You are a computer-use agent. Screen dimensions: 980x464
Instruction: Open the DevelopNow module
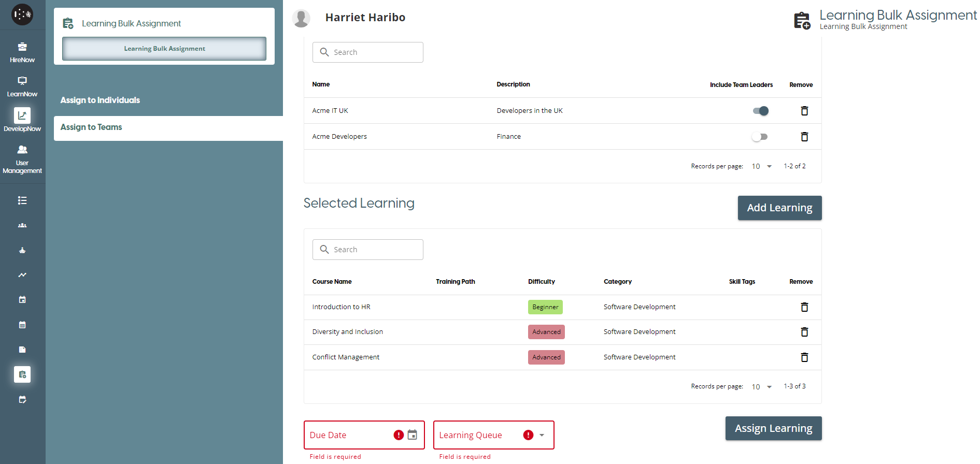(22, 120)
